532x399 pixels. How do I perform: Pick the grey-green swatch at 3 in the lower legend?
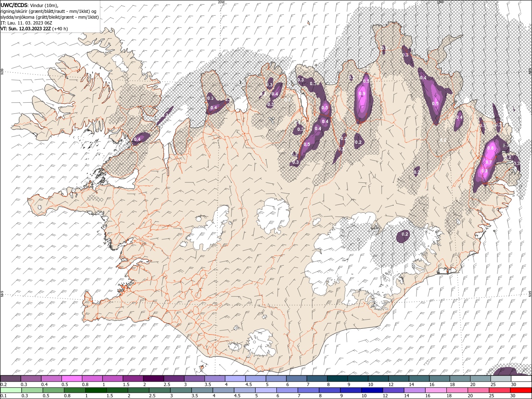[x=181, y=390]
